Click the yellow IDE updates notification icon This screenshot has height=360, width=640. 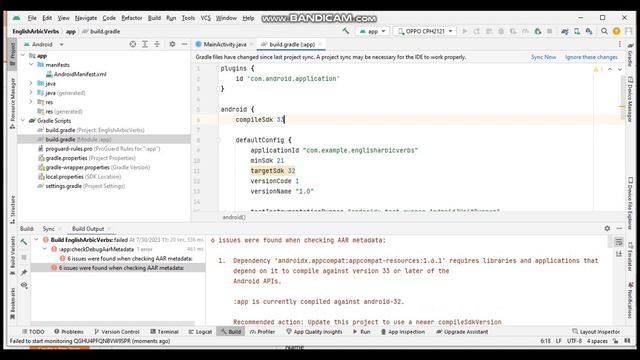tap(616, 31)
